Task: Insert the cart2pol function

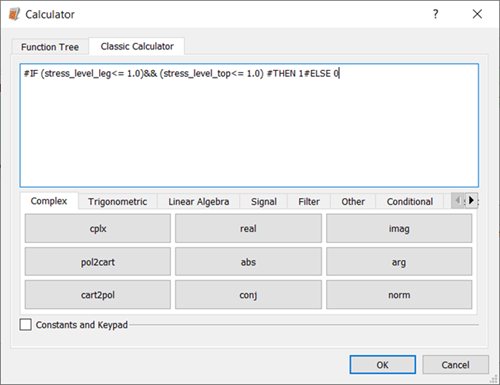Action: point(98,295)
